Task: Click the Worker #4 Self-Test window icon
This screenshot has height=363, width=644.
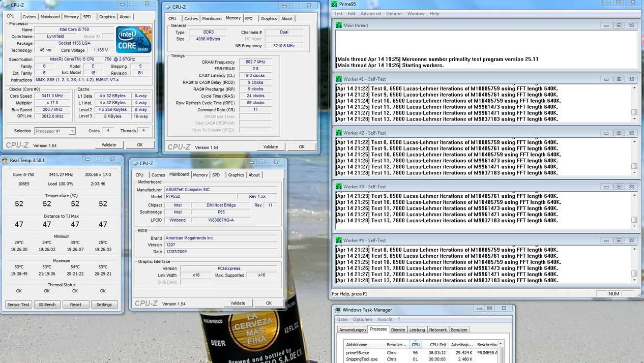Action: click(339, 240)
